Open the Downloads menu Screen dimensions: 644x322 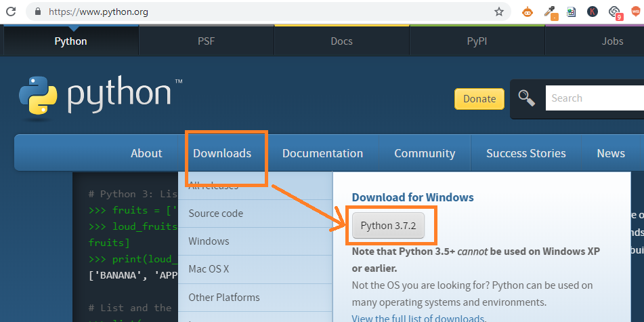tap(222, 153)
